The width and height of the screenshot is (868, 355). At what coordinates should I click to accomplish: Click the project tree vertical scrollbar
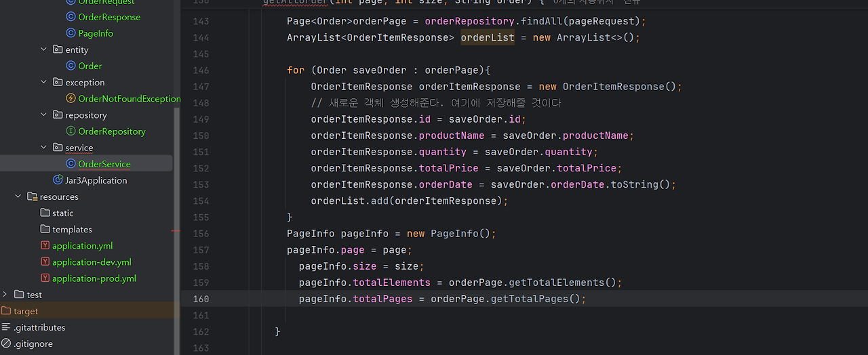pyautogui.click(x=177, y=230)
